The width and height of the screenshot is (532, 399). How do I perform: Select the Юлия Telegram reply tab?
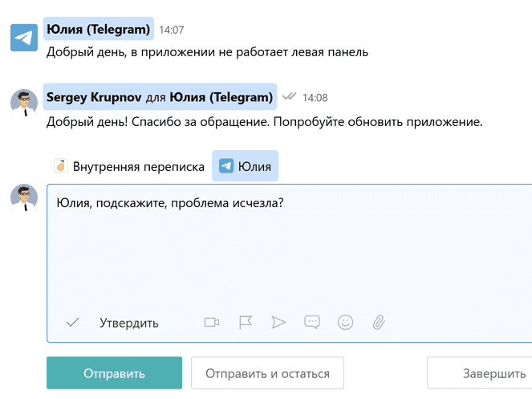click(246, 167)
